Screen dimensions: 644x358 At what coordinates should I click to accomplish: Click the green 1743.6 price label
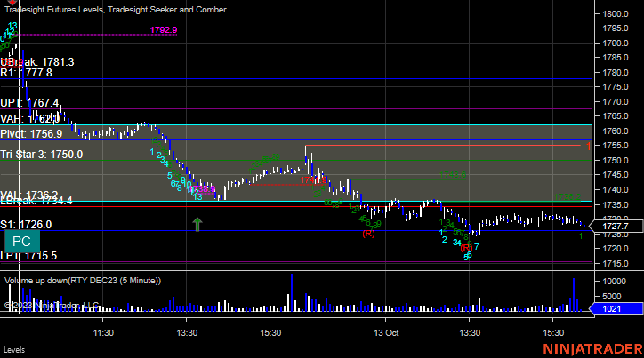[x=453, y=176]
